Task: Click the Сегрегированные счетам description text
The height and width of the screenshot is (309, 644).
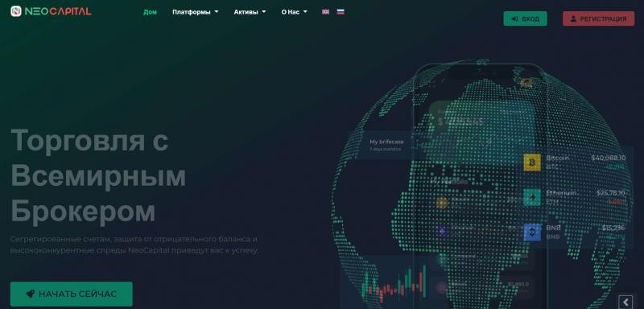Action: 134,245
